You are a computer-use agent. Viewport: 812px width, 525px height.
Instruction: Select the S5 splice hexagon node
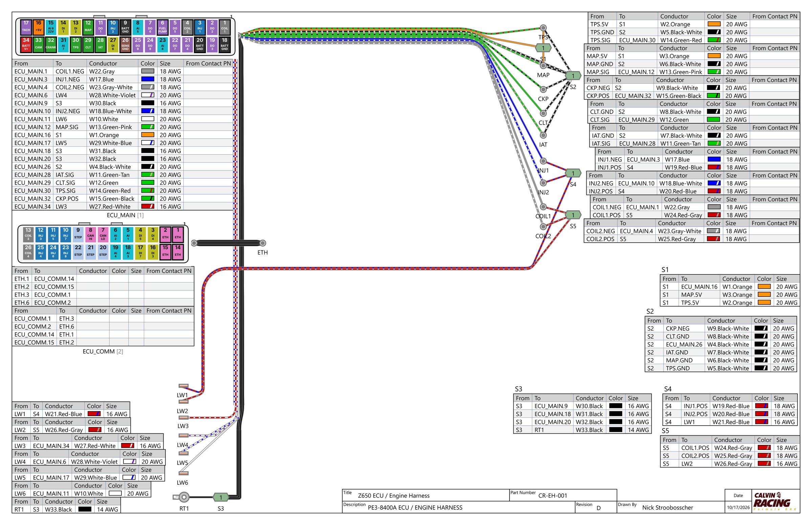573,215
